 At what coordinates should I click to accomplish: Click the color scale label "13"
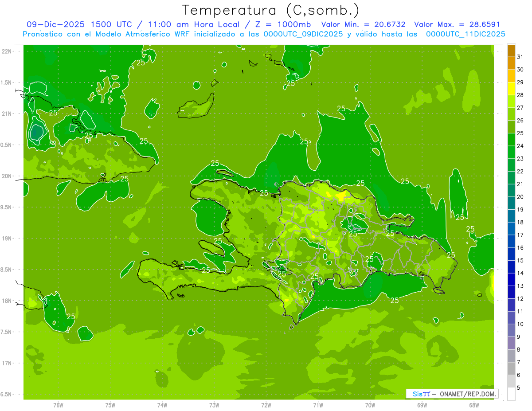[520, 286]
